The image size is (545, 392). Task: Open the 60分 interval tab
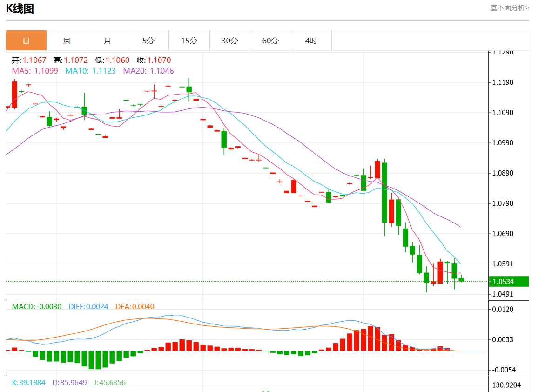point(270,41)
